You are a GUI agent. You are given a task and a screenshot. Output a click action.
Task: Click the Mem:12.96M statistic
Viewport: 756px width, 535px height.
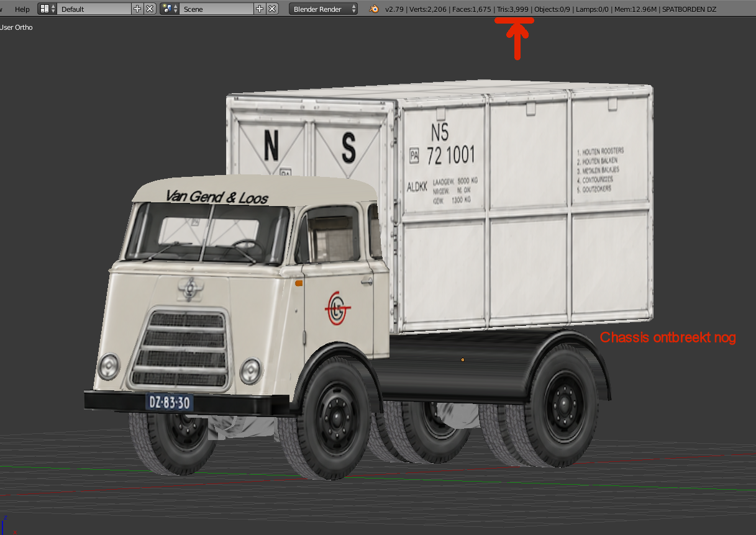click(x=635, y=9)
